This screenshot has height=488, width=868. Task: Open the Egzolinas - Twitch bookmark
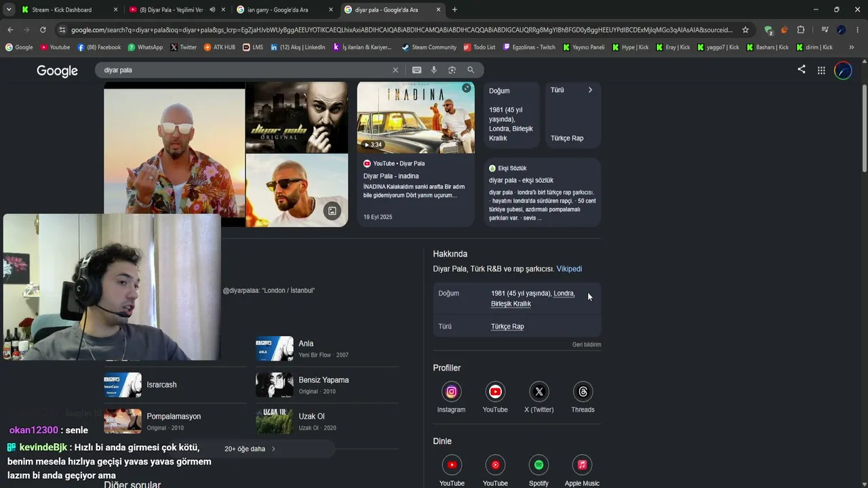[529, 47]
